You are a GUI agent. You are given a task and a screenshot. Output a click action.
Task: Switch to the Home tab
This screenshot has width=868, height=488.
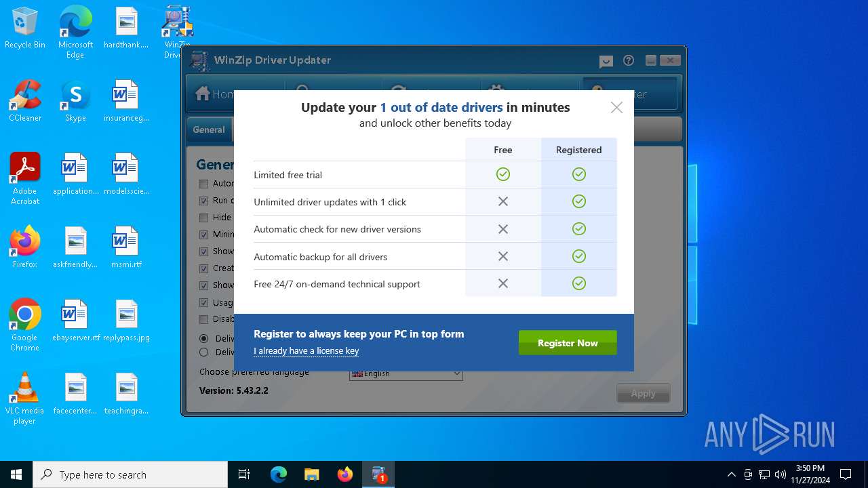(x=213, y=94)
